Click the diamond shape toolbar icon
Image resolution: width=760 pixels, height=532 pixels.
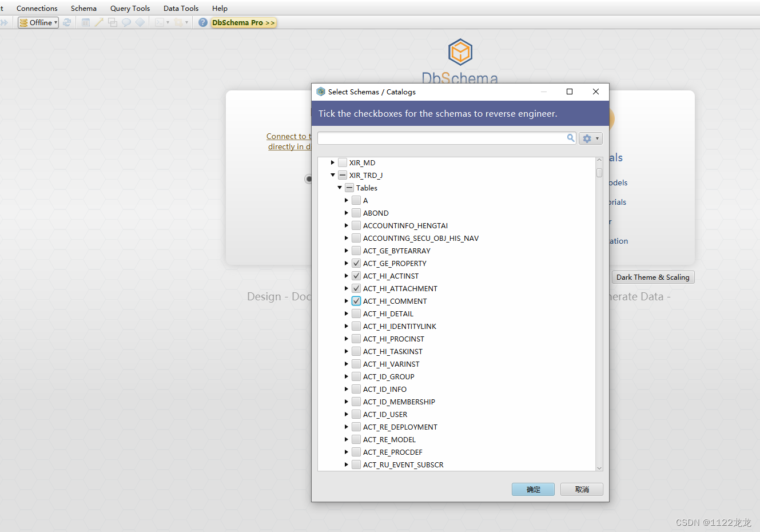point(140,22)
